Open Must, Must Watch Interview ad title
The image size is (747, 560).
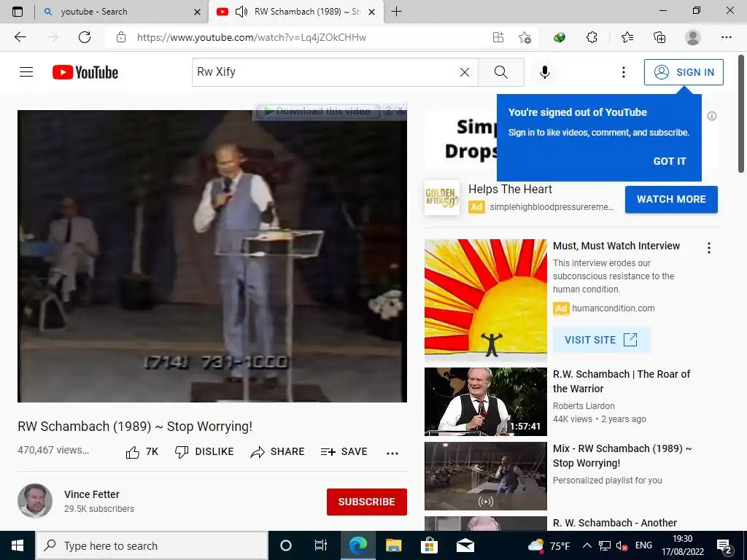[x=616, y=246]
